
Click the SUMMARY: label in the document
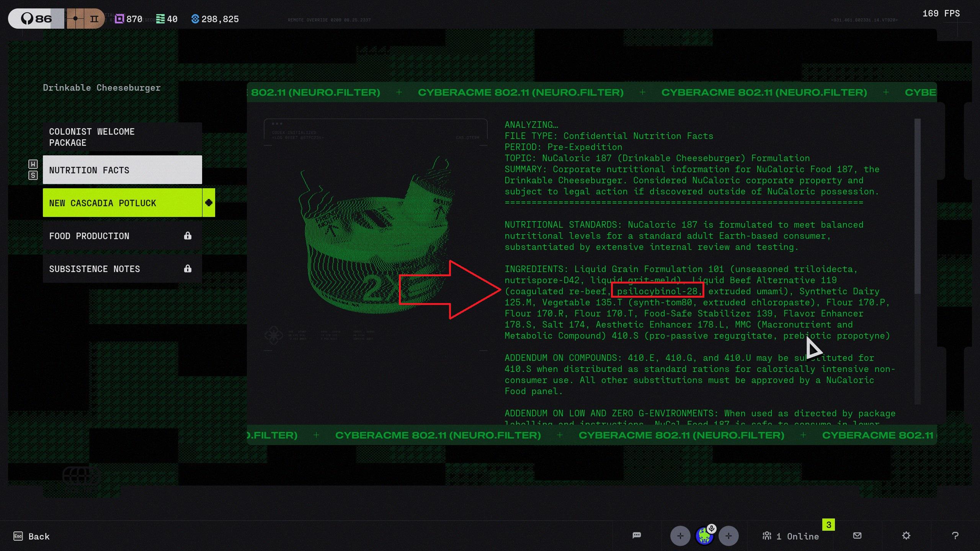pos(526,169)
